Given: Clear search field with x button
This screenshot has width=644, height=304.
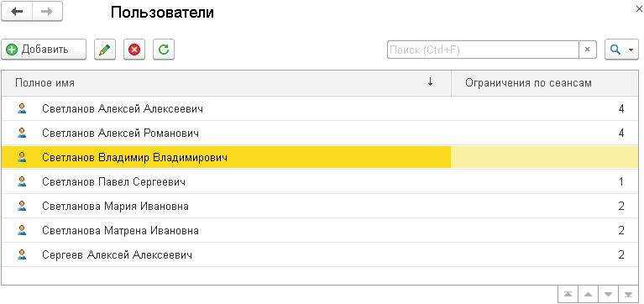Looking at the screenshot, I should [587, 50].
